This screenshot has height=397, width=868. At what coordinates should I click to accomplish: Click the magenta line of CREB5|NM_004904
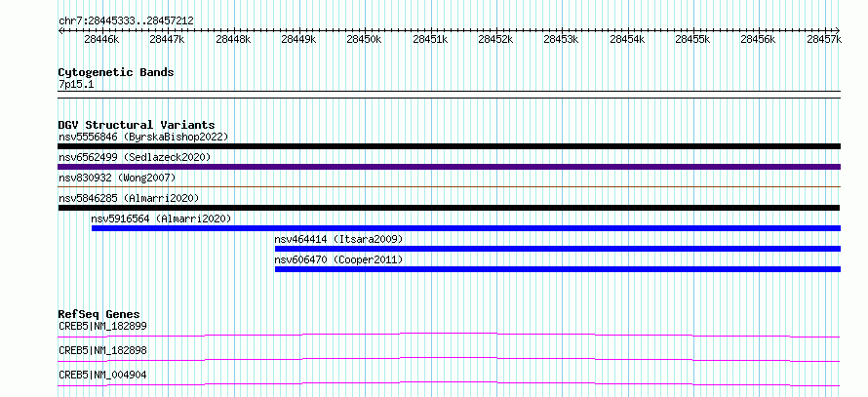pyautogui.click(x=449, y=383)
